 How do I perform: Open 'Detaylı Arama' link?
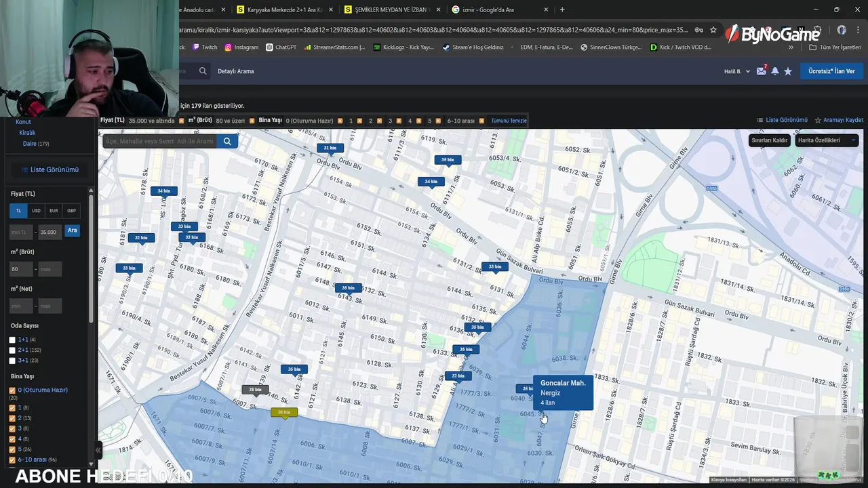pyautogui.click(x=236, y=71)
